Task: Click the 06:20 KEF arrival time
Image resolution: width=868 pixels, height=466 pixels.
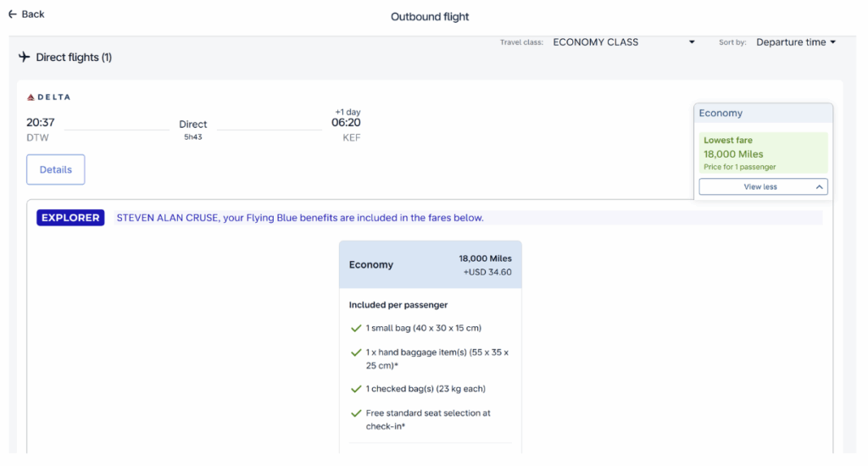Action: pos(346,123)
